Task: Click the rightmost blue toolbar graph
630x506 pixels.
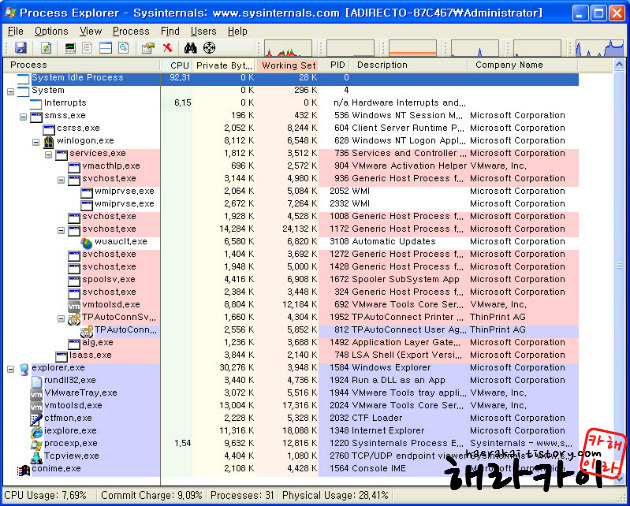Action: (599, 48)
